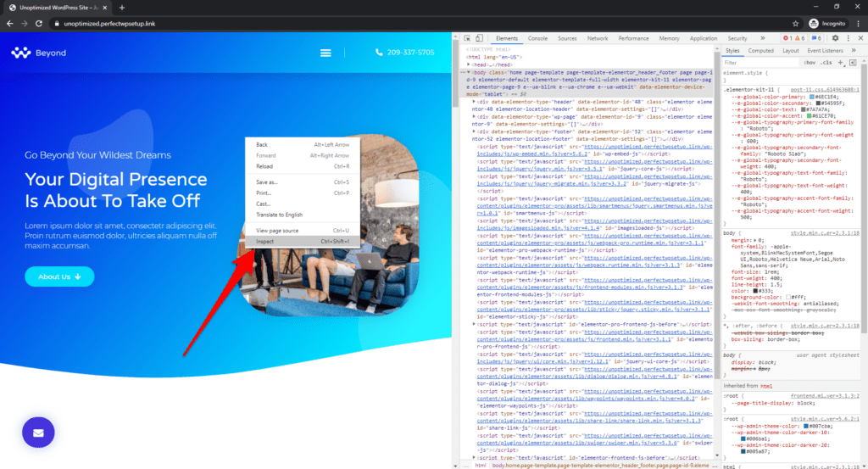
Task: Choose Inspect from the context menu
Action: coord(303,242)
